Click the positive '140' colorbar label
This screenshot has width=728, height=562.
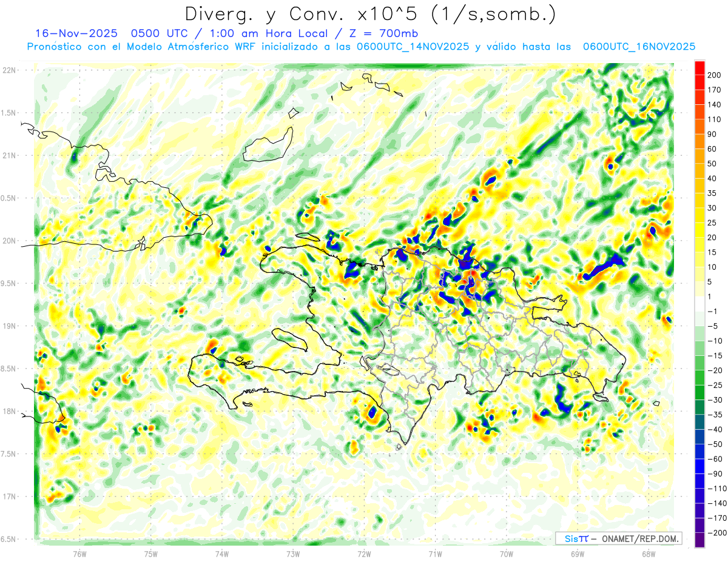click(x=715, y=104)
